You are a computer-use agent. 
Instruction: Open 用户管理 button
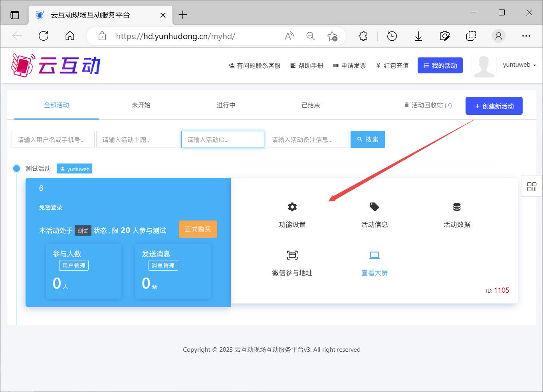pyautogui.click(x=74, y=266)
